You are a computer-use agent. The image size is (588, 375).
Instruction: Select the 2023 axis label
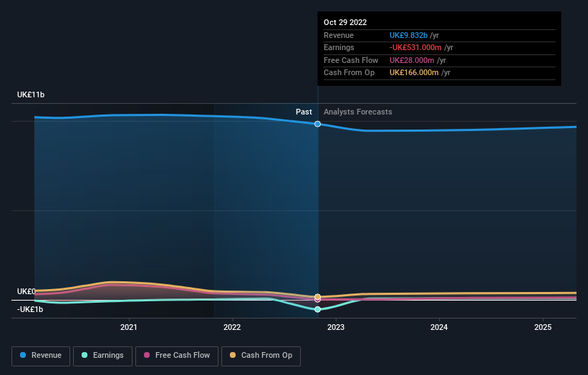point(336,328)
